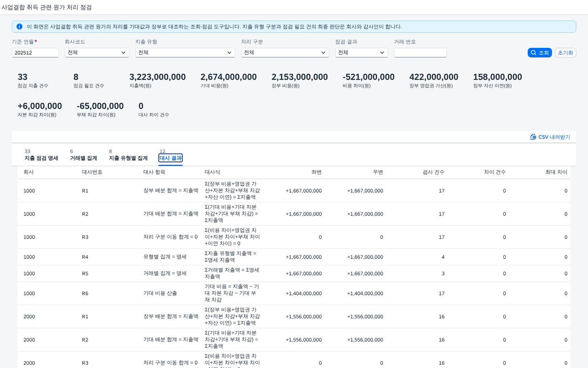Click the 대사 차이 건수 label
The image size is (588, 368).
coord(154,115)
